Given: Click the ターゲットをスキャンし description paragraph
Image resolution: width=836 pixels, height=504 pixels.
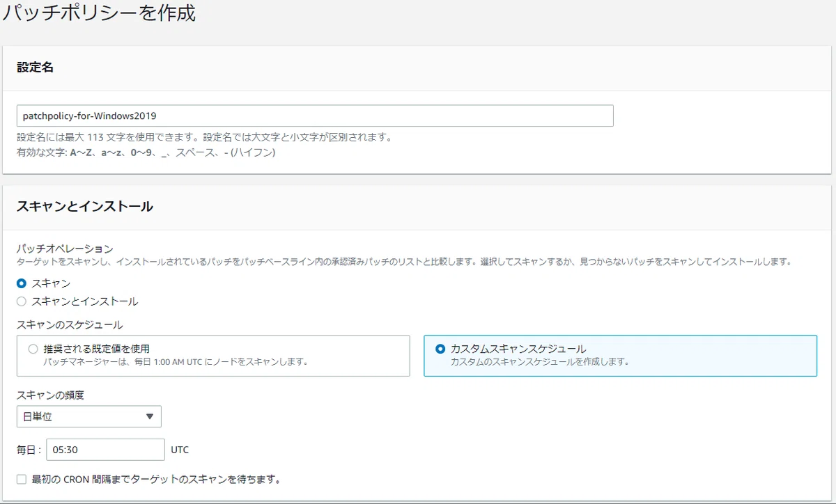Looking at the screenshot, I should point(404,262).
